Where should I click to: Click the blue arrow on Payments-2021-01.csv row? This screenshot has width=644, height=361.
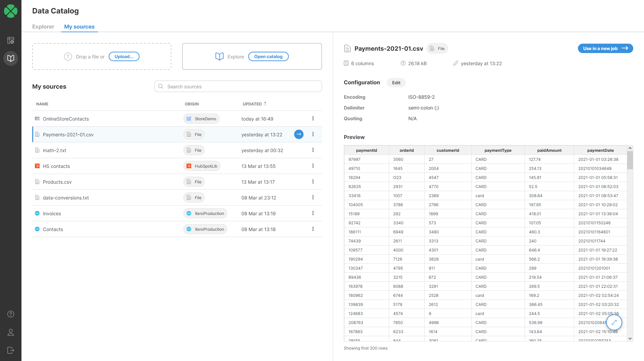coord(299,134)
